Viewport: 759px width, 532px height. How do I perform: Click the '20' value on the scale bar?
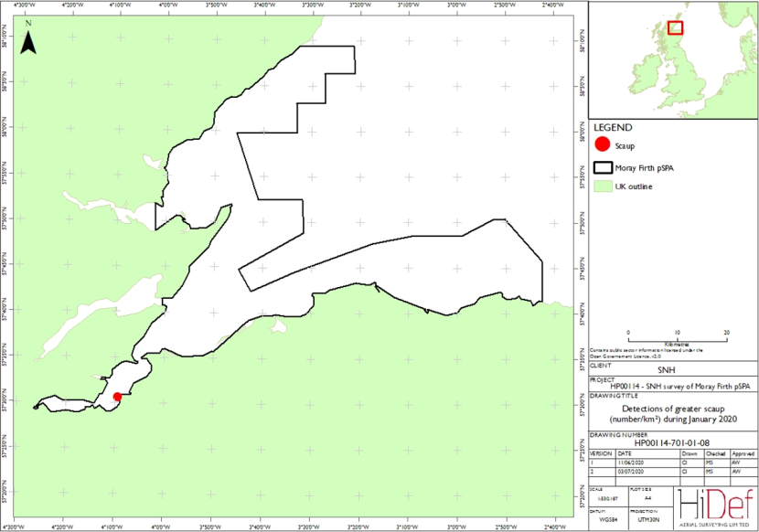[x=727, y=333]
